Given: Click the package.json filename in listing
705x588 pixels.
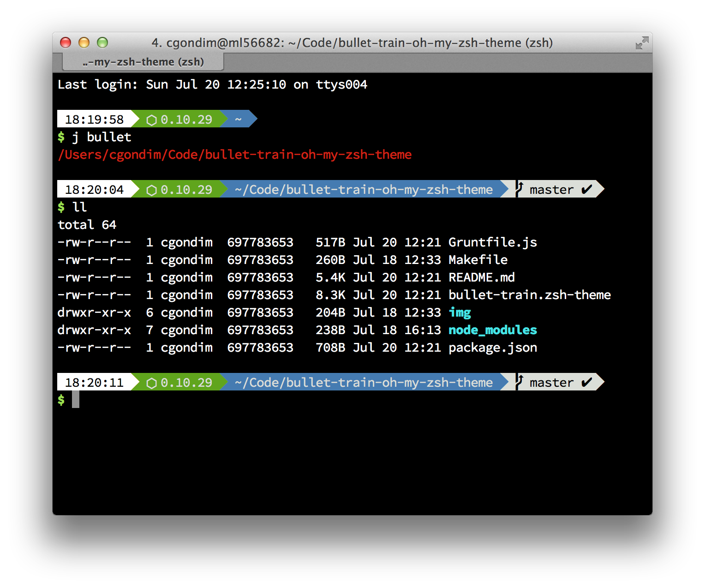Looking at the screenshot, I should (x=492, y=348).
